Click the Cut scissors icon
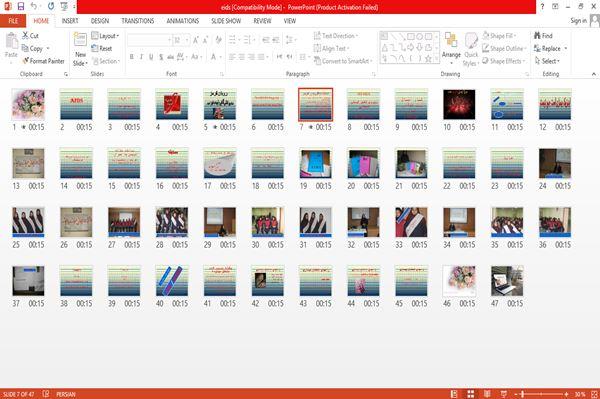 (25, 35)
